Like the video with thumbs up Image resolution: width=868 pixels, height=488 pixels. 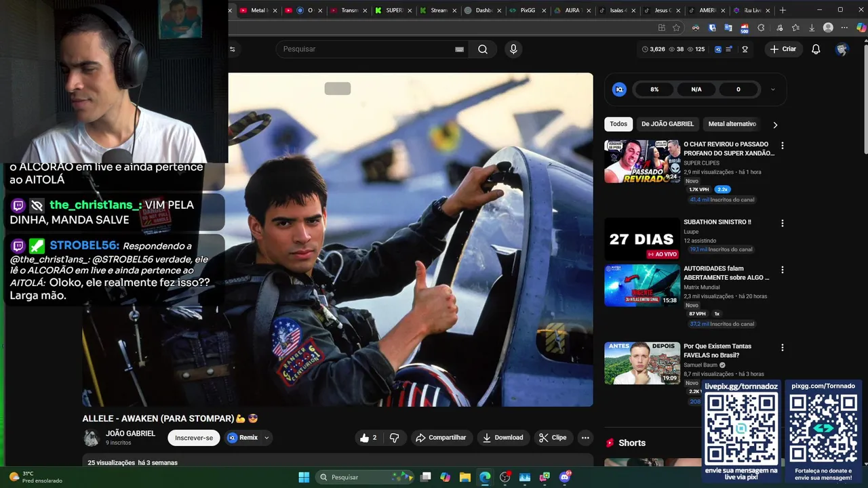(x=369, y=438)
